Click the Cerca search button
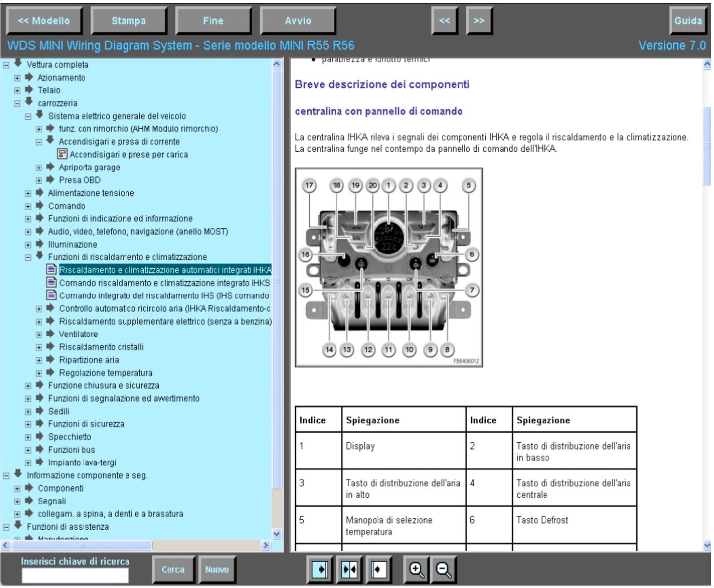 [173, 570]
